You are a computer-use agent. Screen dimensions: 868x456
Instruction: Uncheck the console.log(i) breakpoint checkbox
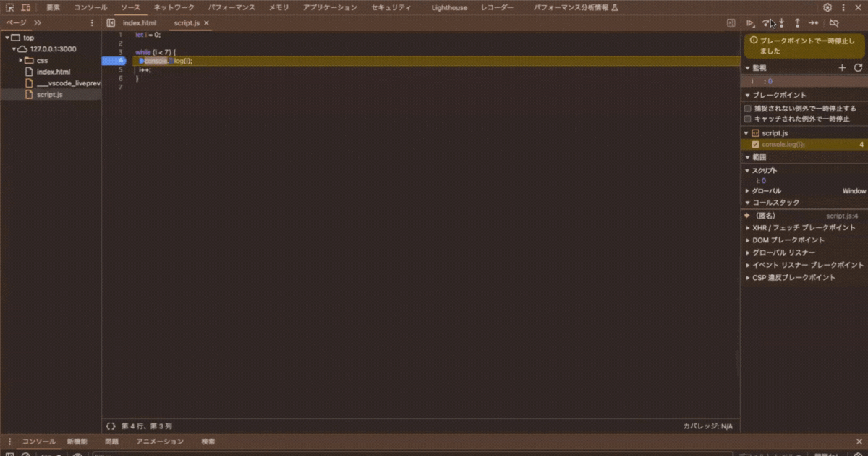pyautogui.click(x=756, y=145)
